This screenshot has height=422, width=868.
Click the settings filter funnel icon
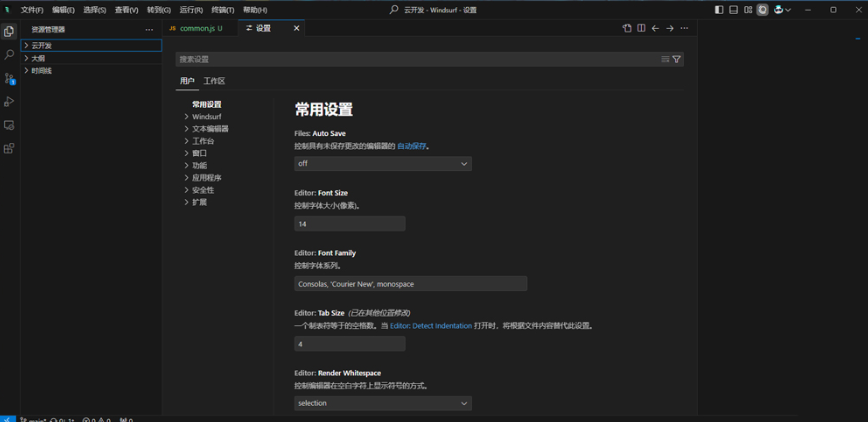676,59
